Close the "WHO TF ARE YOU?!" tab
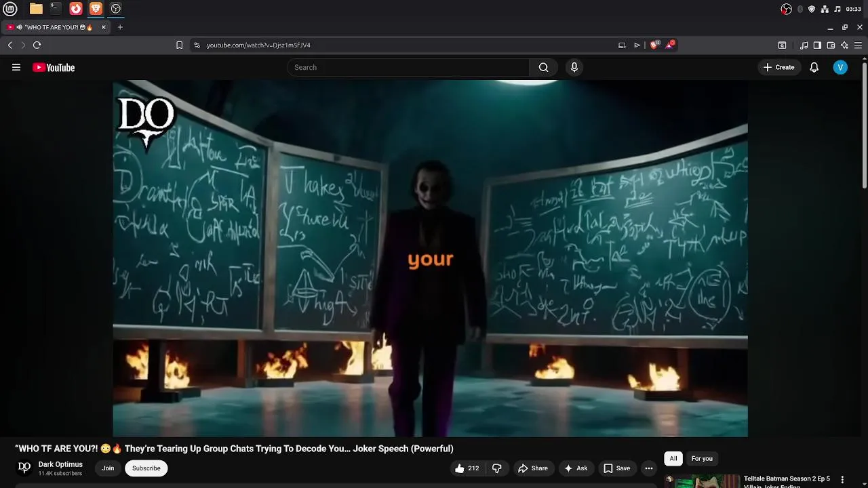The image size is (868, 488). 104,27
